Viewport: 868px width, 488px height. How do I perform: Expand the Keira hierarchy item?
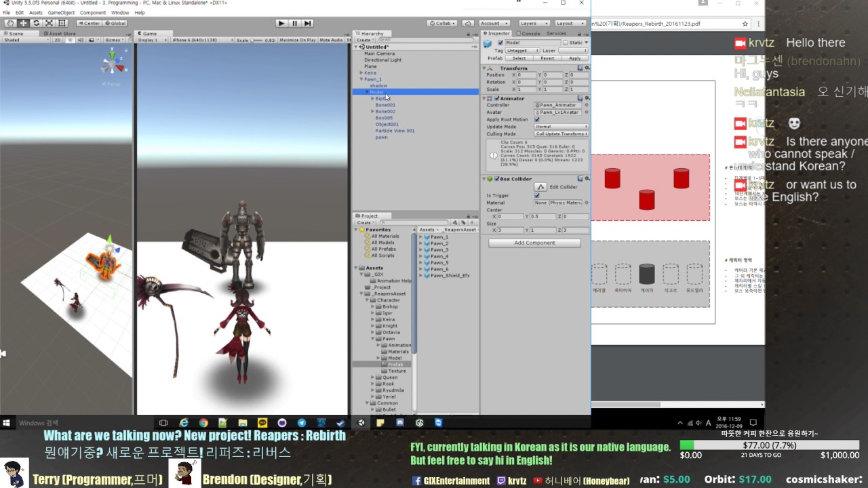point(362,73)
